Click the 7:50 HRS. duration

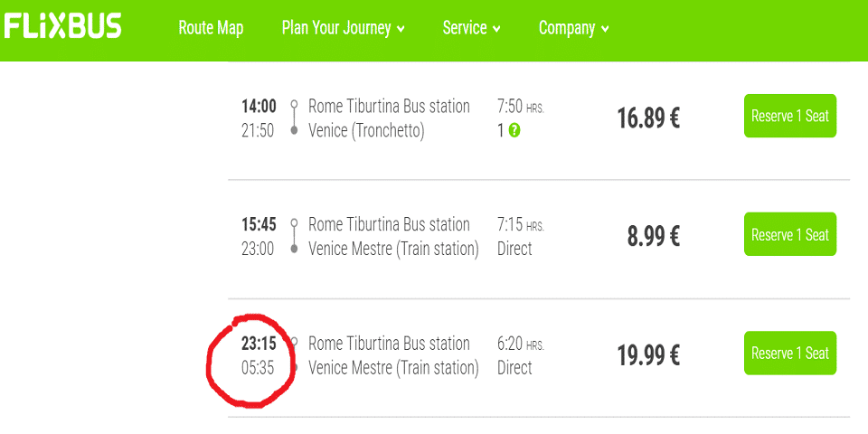[x=521, y=107]
